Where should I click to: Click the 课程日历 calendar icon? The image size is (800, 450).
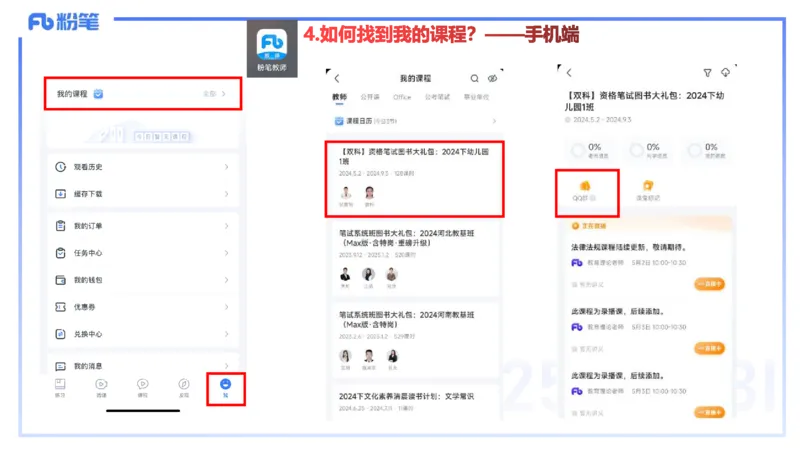[x=339, y=121]
